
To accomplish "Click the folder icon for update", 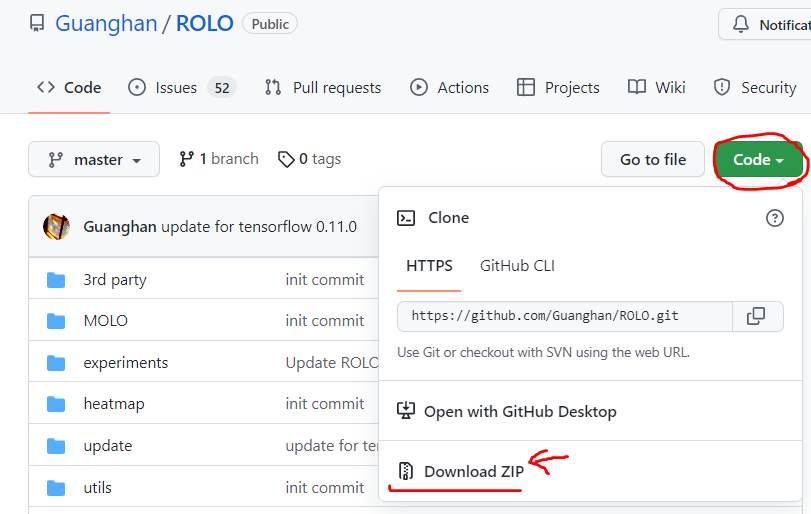I will click(x=56, y=446).
